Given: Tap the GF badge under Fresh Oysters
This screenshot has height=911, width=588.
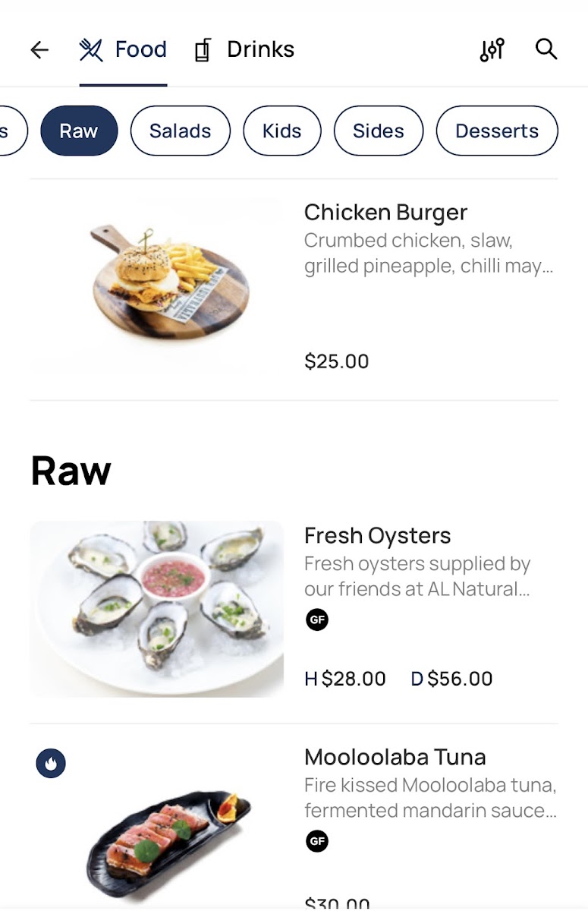Looking at the screenshot, I should tap(317, 620).
